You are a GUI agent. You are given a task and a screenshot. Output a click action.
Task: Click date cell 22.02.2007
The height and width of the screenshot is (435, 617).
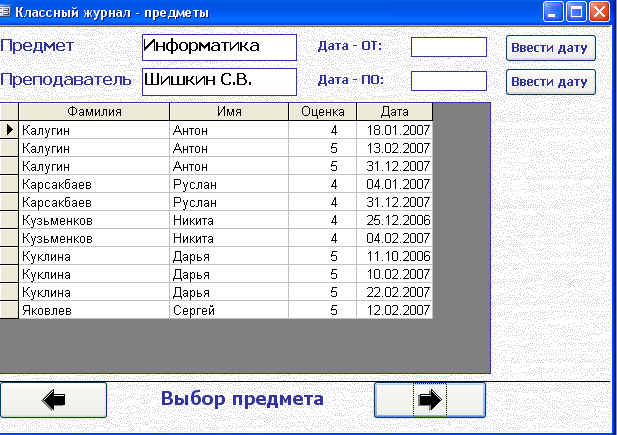395,292
